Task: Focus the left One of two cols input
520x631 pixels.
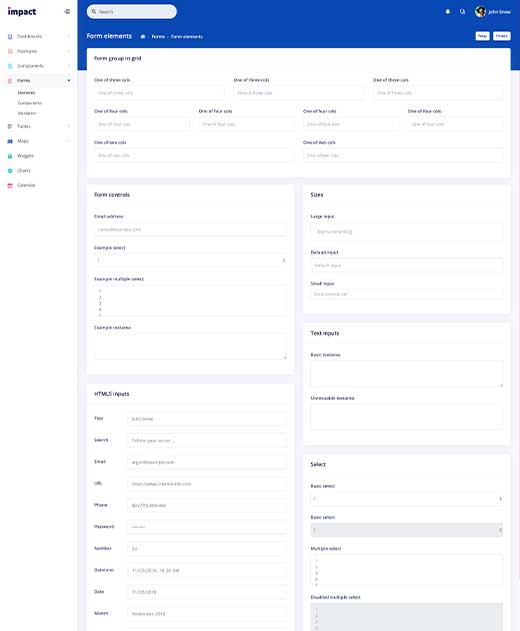Action: 194,156
